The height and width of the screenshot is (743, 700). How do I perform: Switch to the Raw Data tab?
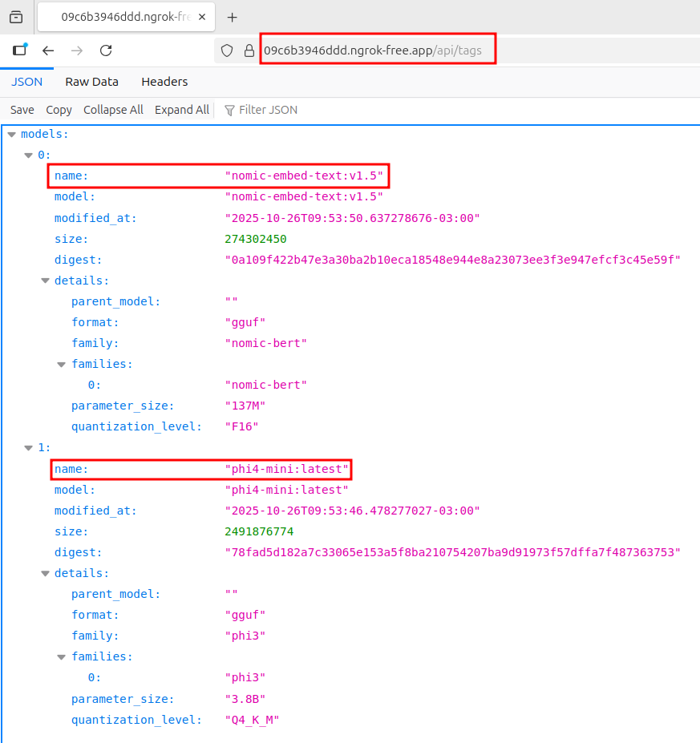click(x=91, y=82)
